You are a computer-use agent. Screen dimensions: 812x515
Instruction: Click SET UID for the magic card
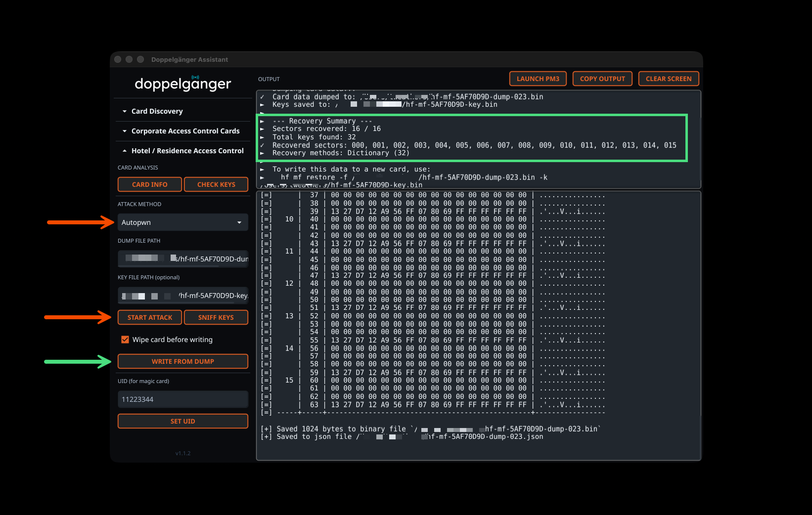pos(182,421)
